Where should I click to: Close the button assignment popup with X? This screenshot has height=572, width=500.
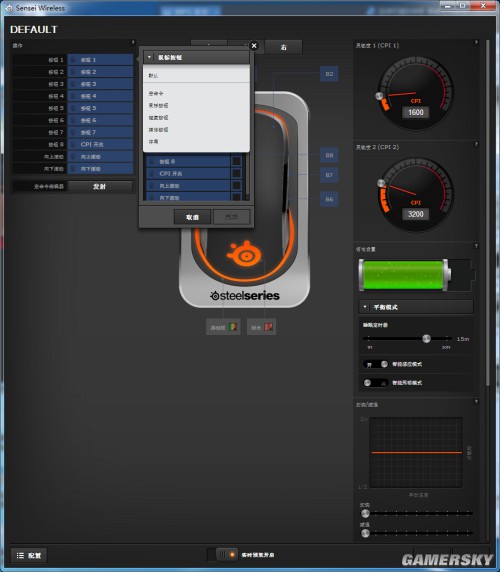tap(254, 46)
